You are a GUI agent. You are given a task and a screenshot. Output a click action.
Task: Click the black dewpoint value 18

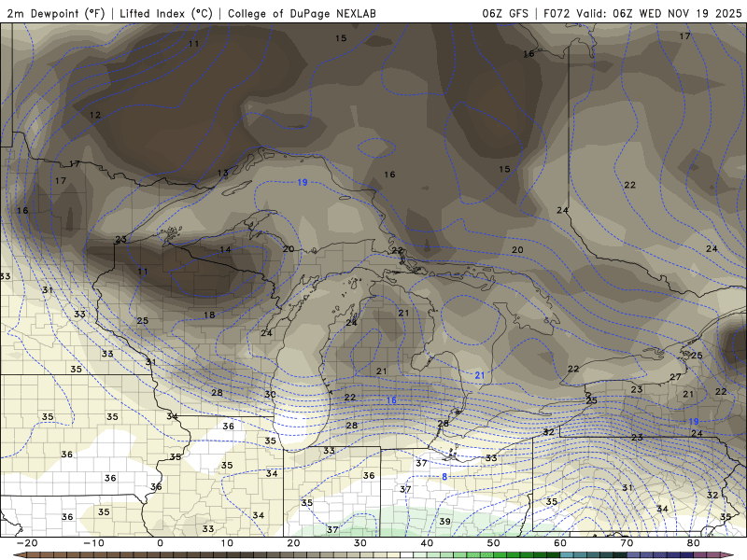[x=209, y=315]
